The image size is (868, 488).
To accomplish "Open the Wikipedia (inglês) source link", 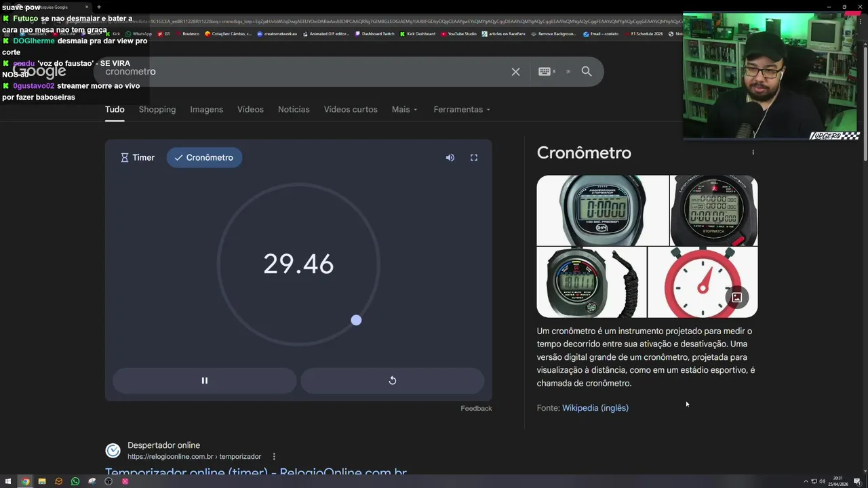I will tap(595, 408).
